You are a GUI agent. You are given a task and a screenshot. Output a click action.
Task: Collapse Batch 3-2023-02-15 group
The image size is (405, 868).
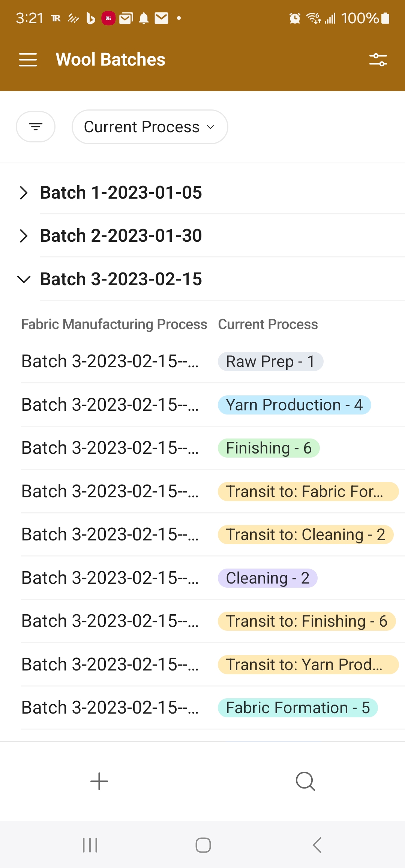tap(24, 279)
